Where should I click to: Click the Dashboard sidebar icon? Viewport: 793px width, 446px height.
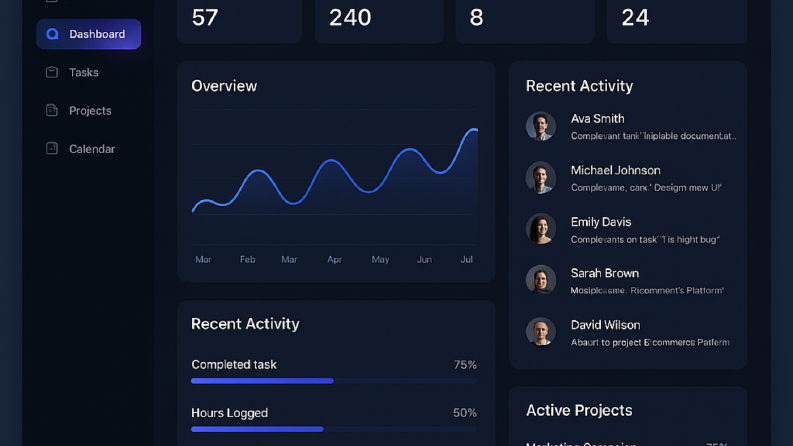(52, 34)
